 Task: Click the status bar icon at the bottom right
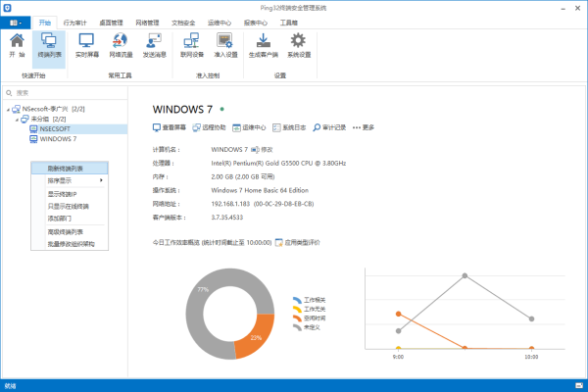click(579, 385)
